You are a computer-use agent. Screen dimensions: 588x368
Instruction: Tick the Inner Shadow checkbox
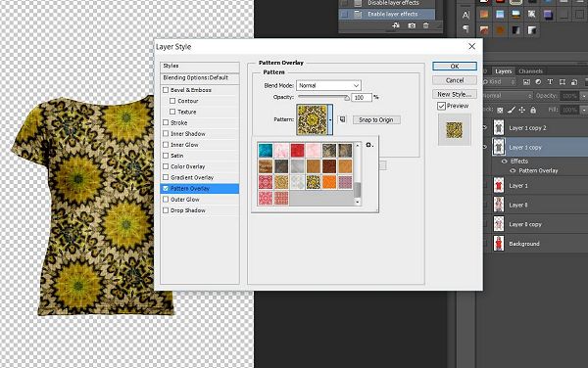coord(166,133)
